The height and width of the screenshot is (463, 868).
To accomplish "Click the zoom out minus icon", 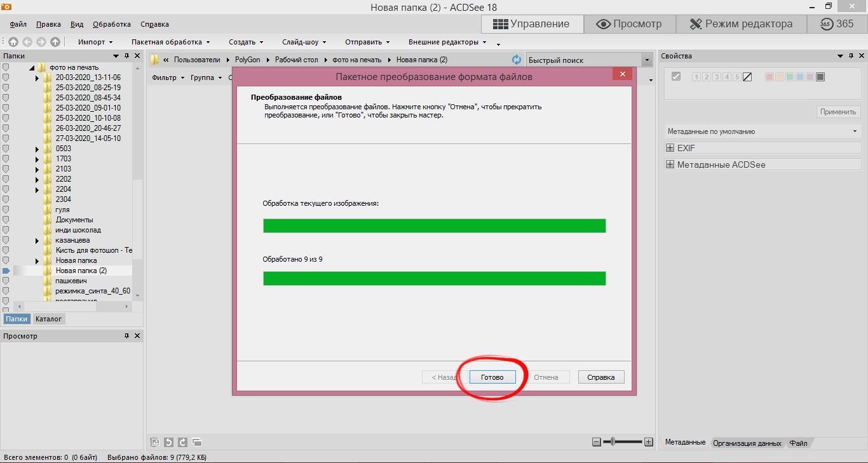I will click(x=596, y=442).
